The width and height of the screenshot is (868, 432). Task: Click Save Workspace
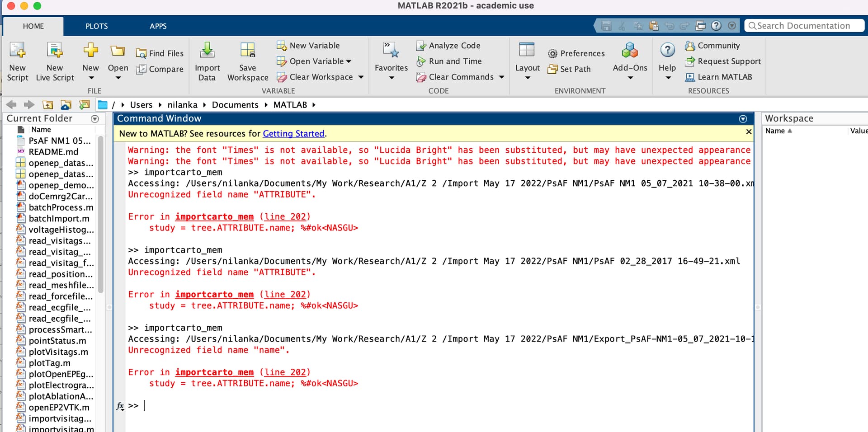248,61
